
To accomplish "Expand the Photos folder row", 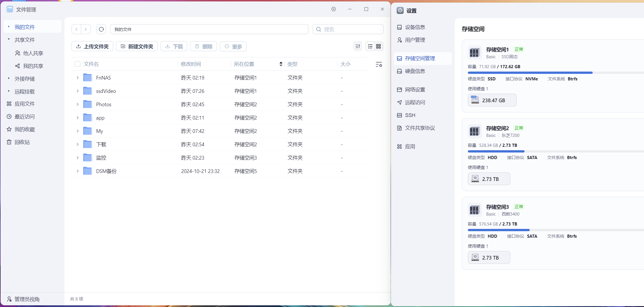I will point(77,104).
